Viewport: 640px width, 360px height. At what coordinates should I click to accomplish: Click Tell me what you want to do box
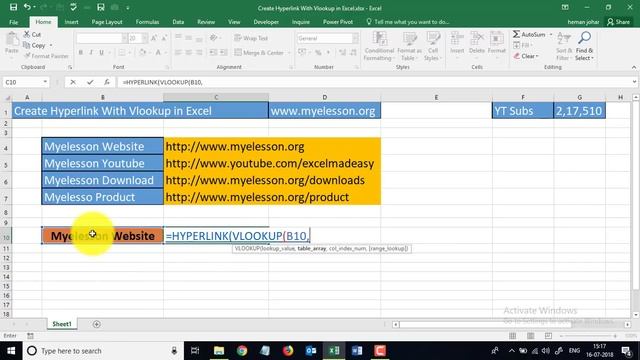tap(408, 22)
